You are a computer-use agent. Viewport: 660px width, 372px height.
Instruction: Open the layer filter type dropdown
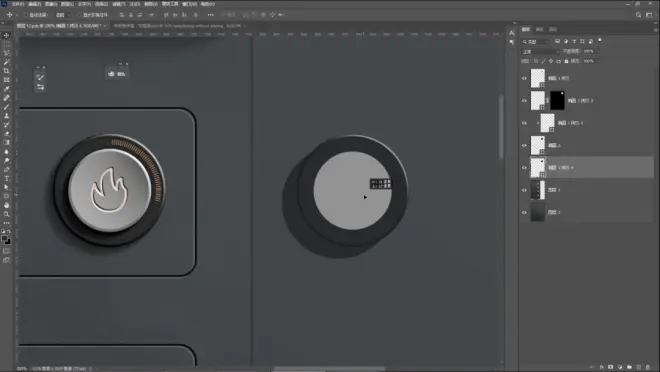[x=536, y=42]
